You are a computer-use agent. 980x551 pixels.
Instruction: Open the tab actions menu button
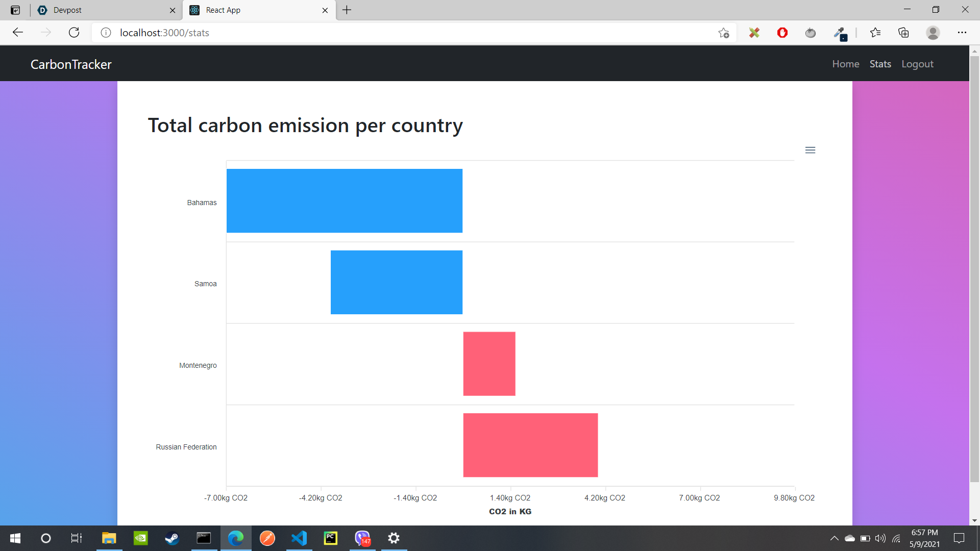[15, 10]
